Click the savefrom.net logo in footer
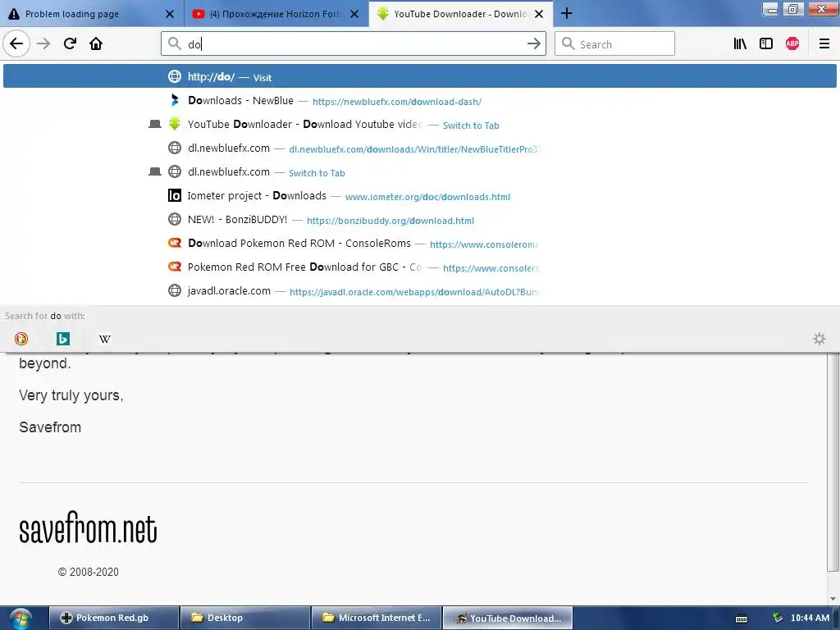840x630 pixels. pyautogui.click(x=88, y=527)
